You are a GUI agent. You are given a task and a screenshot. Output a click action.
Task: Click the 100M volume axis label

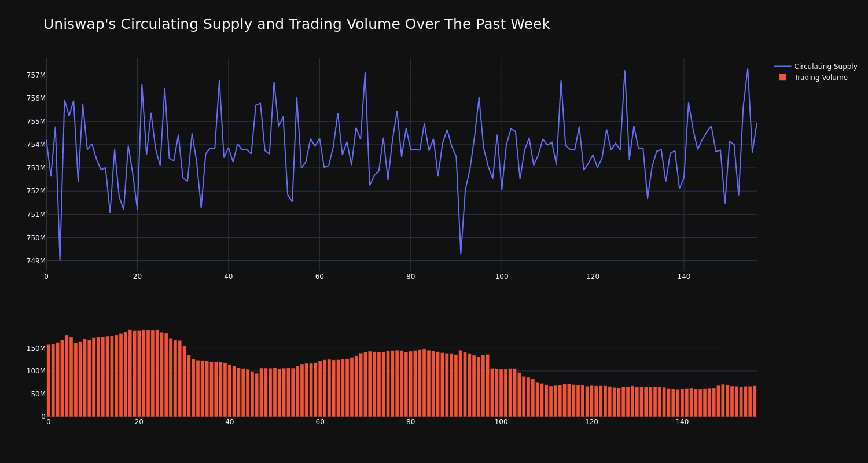coord(36,371)
